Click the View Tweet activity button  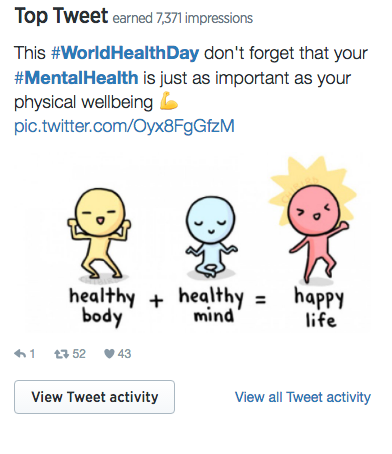point(94,397)
